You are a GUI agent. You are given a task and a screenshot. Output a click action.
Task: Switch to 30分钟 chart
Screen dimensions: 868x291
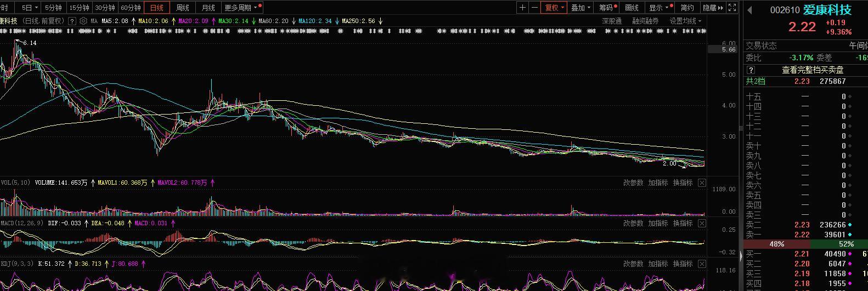105,8
